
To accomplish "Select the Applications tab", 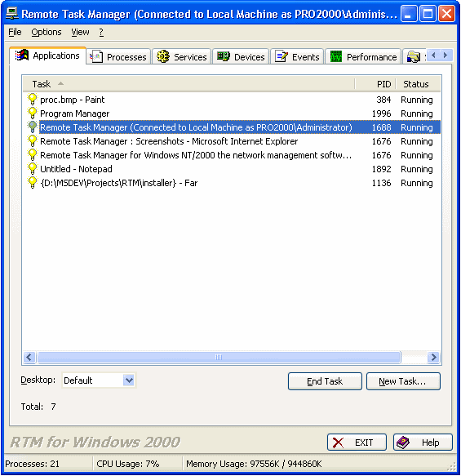I will coord(47,56).
